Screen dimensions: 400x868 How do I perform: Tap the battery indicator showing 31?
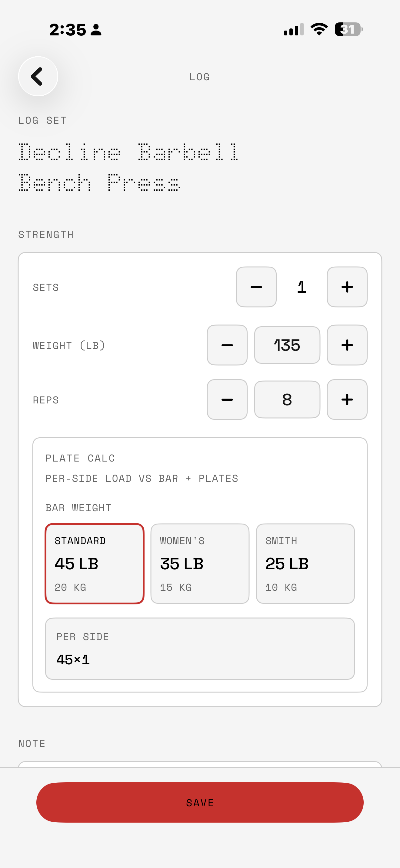347,30
